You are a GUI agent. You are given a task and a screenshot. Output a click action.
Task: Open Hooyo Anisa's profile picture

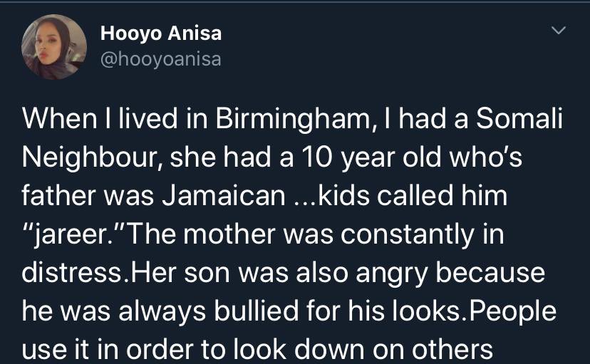click(54, 47)
